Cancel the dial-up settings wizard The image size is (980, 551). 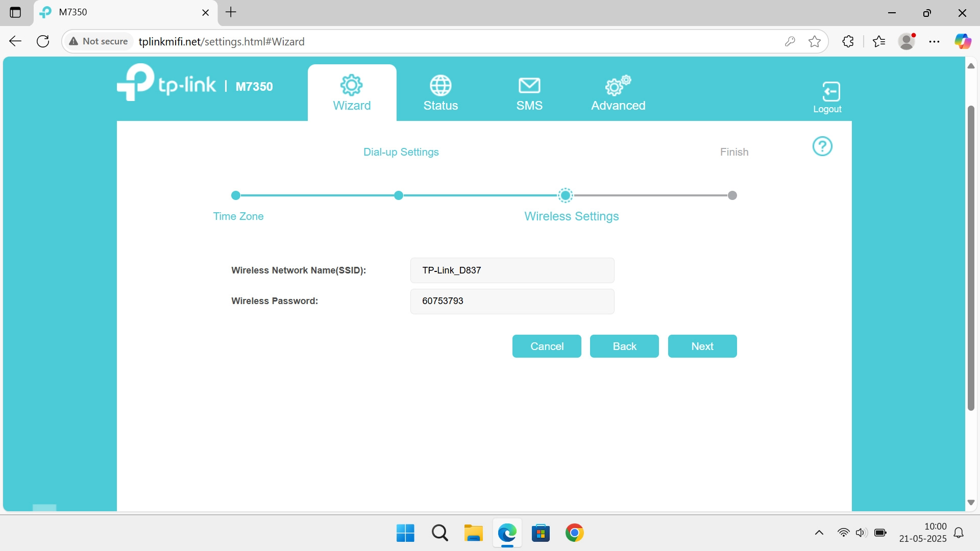547,346
